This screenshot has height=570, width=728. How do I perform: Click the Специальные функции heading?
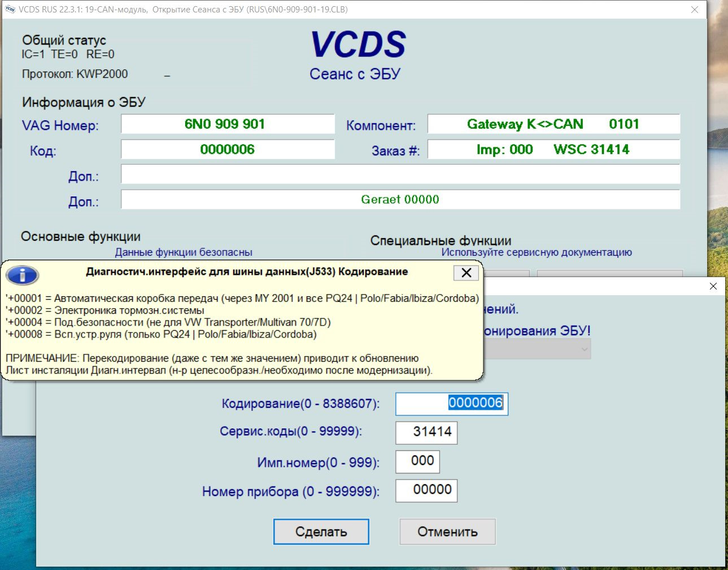[441, 240]
